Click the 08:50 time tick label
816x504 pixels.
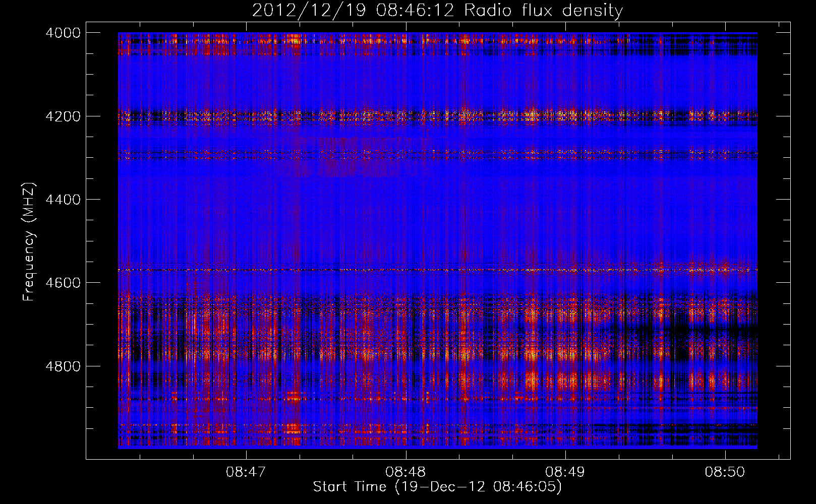click(725, 472)
